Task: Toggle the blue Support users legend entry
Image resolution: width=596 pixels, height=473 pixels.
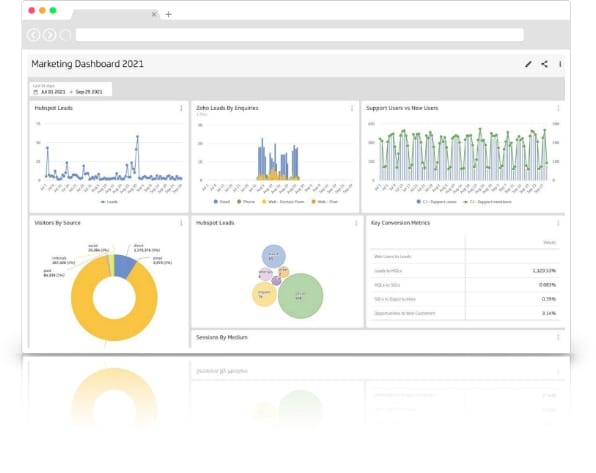Action: (x=436, y=202)
